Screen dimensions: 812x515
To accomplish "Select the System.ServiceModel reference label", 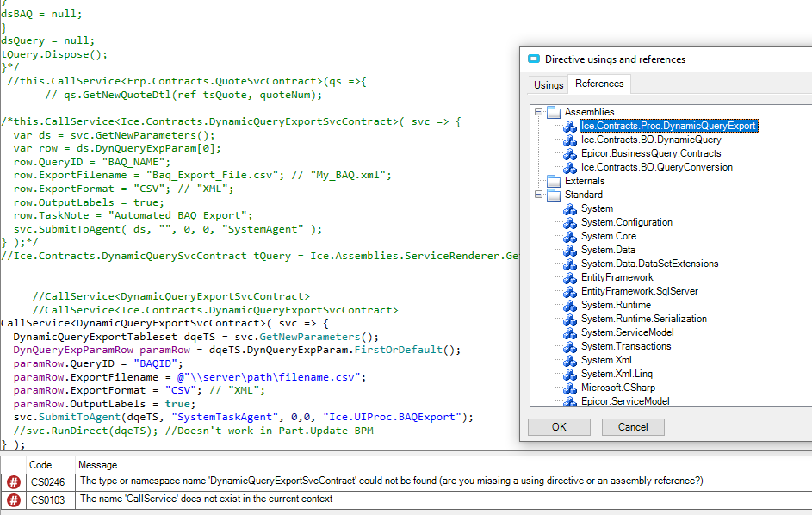I will coord(627,332).
